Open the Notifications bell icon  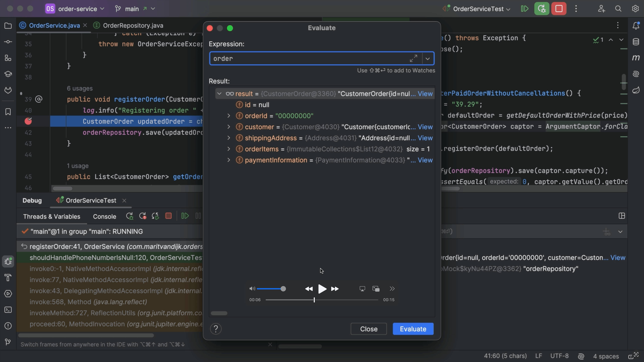pyautogui.click(x=636, y=25)
